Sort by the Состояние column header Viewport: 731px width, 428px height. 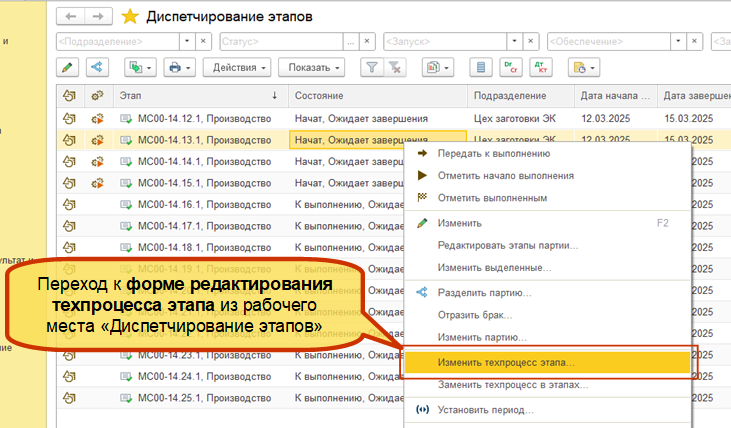click(378, 96)
